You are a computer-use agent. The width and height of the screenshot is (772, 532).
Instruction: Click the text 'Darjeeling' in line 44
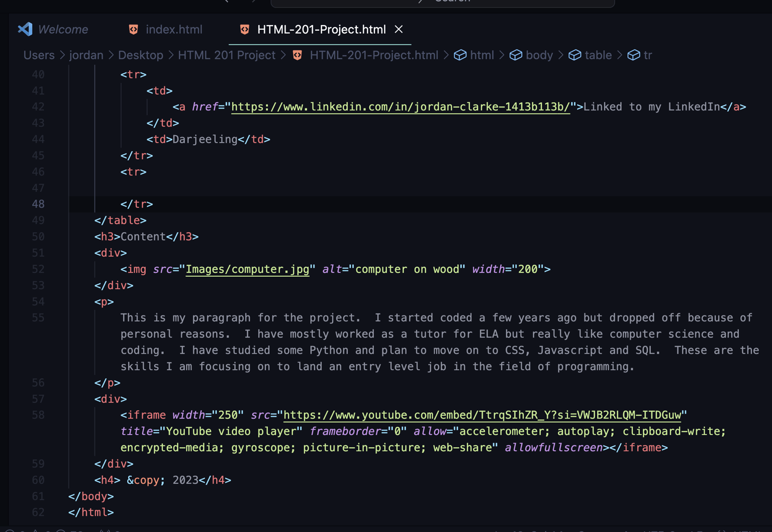point(205,139)
